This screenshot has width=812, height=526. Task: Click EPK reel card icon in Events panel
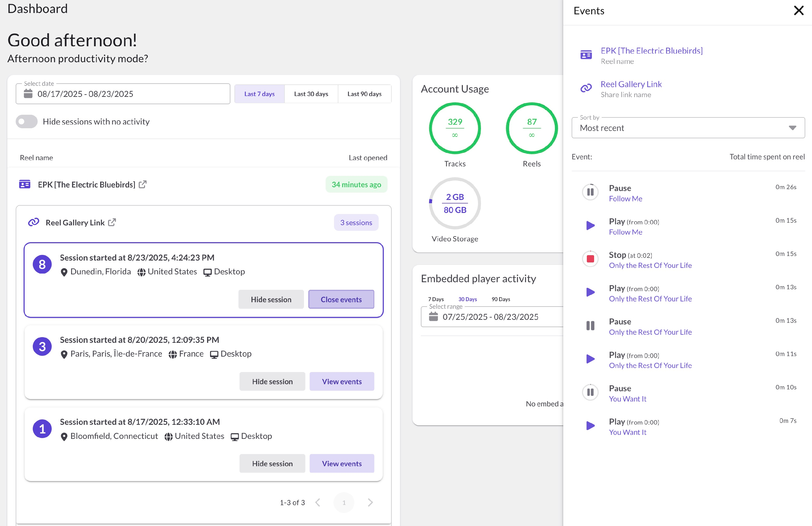pyautogui.click(x=586, y=55)
